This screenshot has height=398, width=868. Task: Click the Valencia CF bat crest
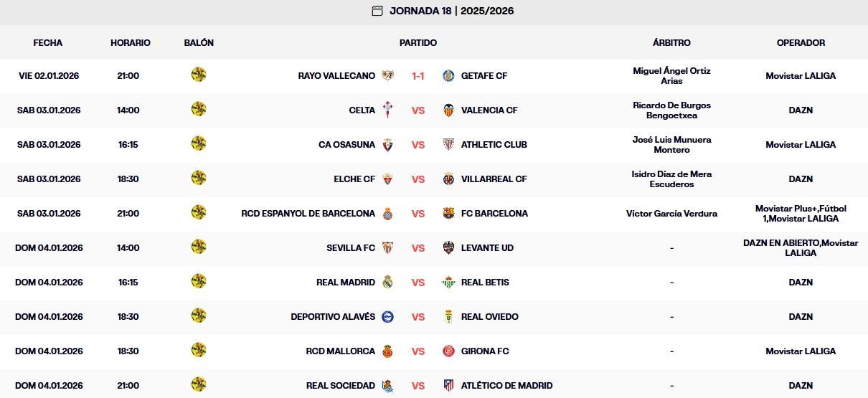(448, 110)
